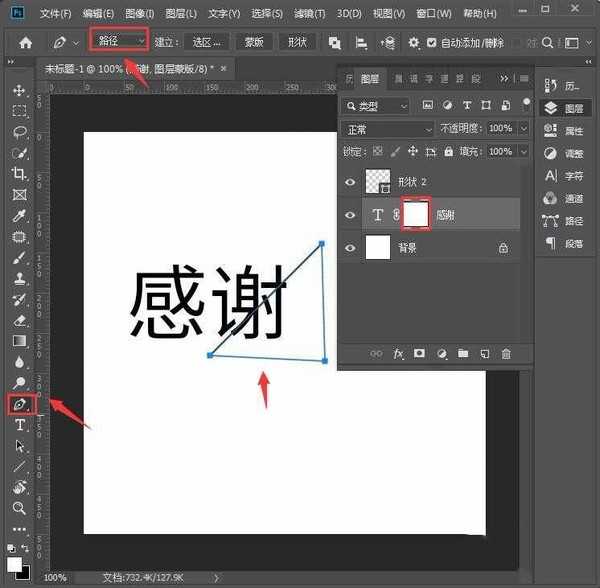Select the Horizontal Type tool
This screenshot has height=588, width=600.
(x=19, y=425)
